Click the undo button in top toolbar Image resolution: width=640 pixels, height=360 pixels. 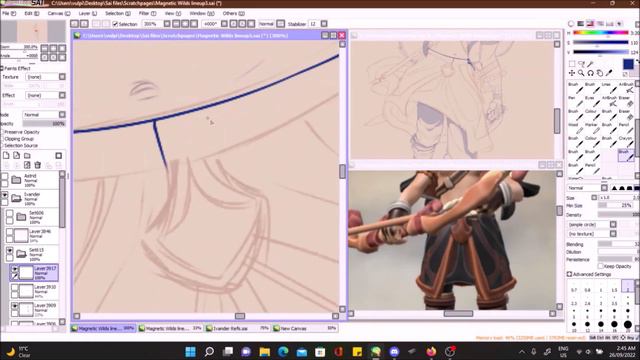(74, 24)
